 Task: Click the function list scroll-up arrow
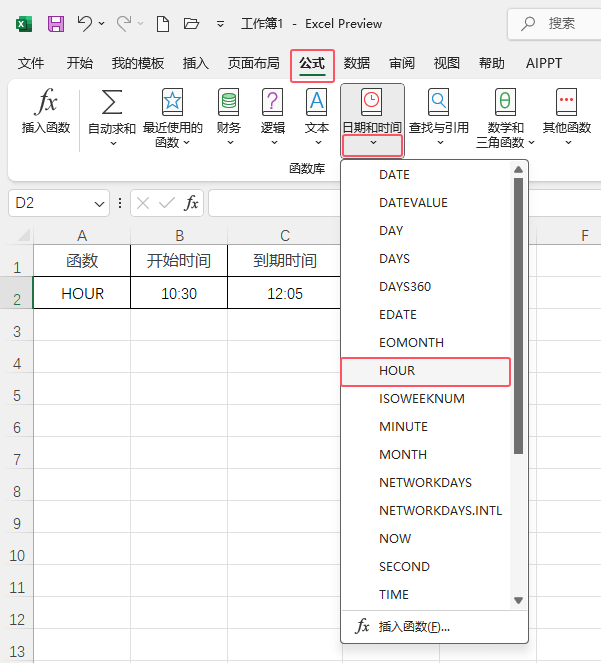(x=519, y=170)
